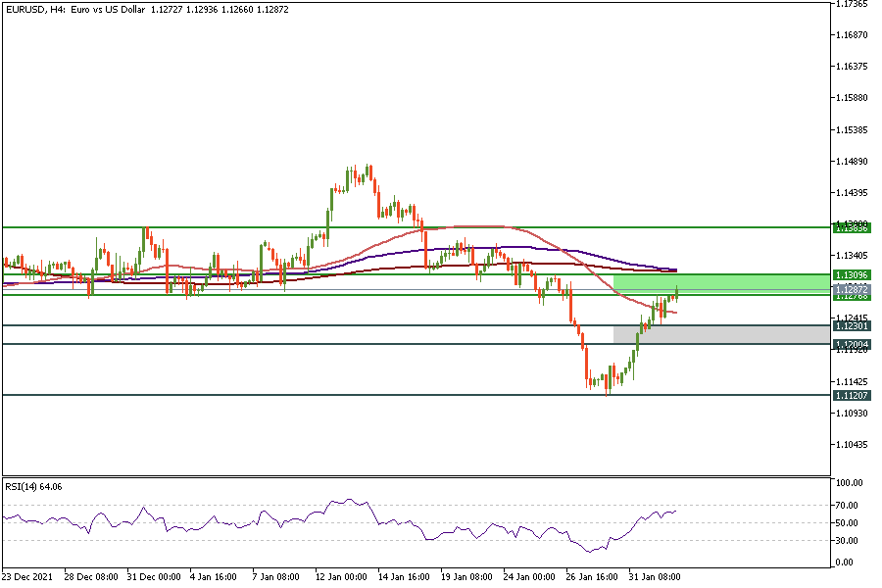This screenshot has height=588, width=882.
Task: Click the 23 Dec 2021 date label
Action: (x=28, y=577)
